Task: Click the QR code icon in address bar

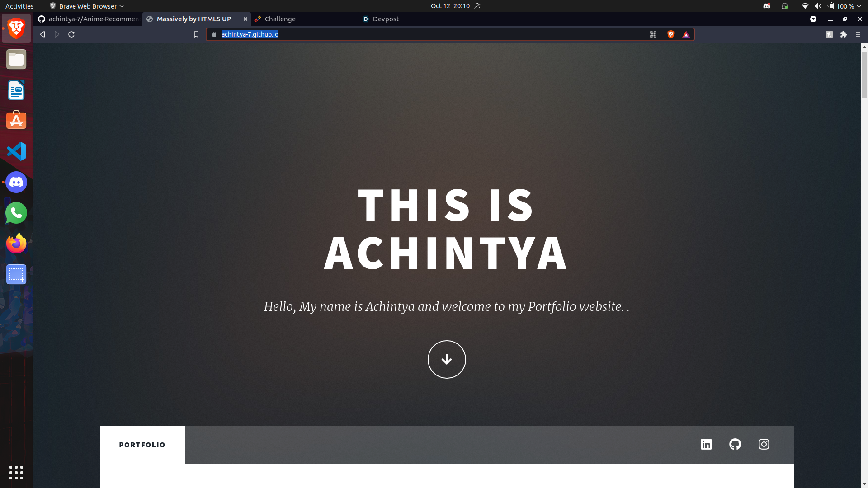Action: click(653, 34)
